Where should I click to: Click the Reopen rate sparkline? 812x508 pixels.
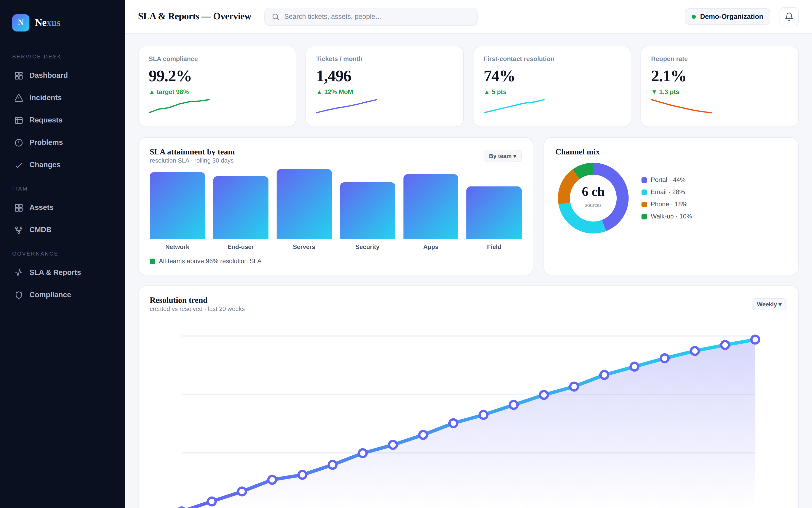pos(682,106)
